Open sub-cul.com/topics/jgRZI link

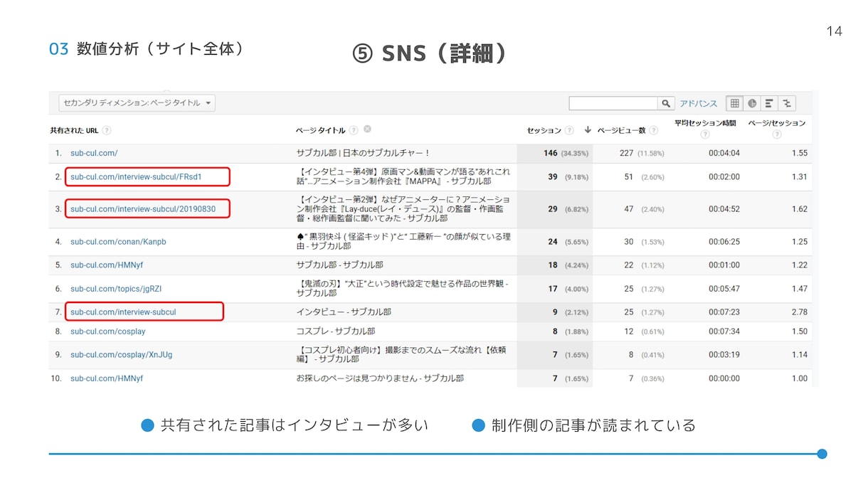[116, 289]
